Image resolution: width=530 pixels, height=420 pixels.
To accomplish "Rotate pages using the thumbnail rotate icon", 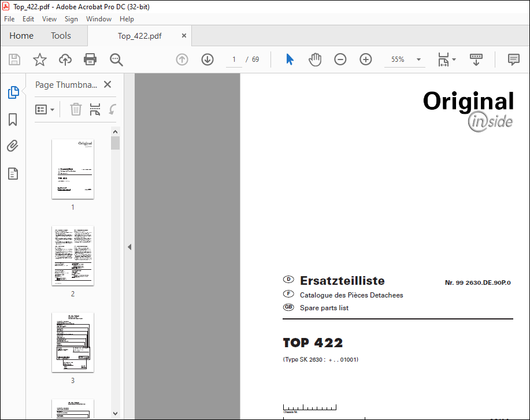I will (x=113, y=109).
